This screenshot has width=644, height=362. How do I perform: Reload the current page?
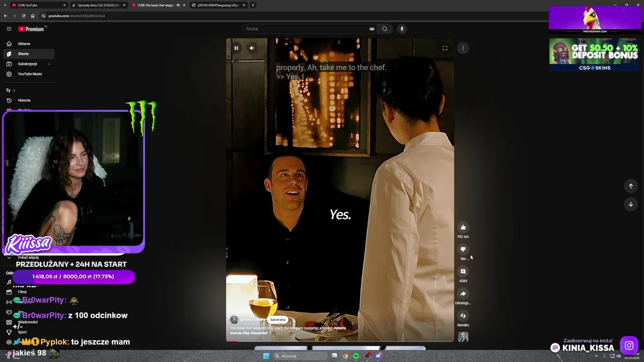[x=23, y=16]
